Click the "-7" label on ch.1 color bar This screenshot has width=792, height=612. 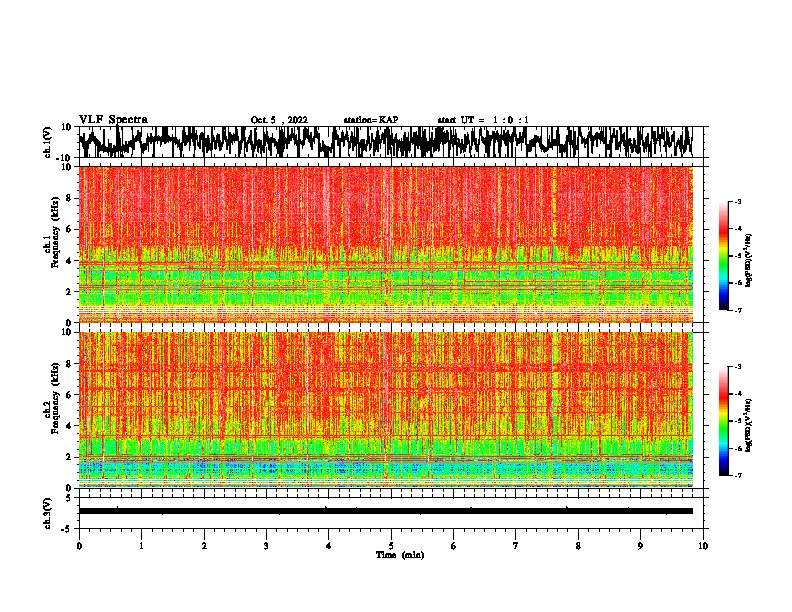pyautogui.click(x=737, y=310)
